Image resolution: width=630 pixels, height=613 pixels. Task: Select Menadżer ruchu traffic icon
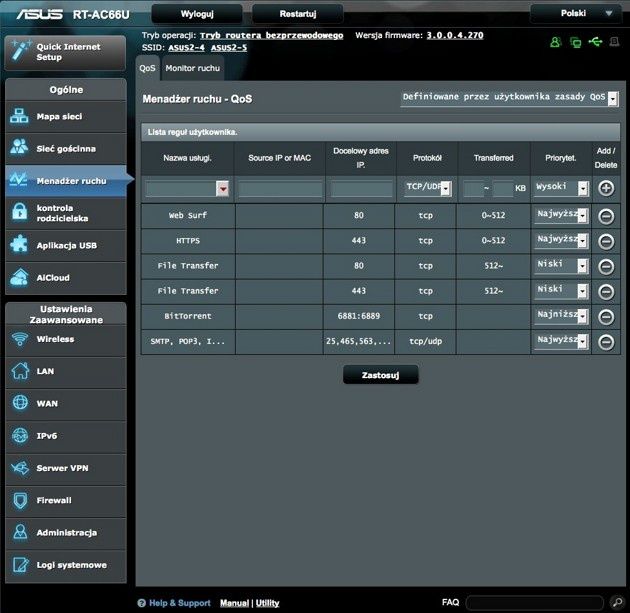tap(19, 180)
